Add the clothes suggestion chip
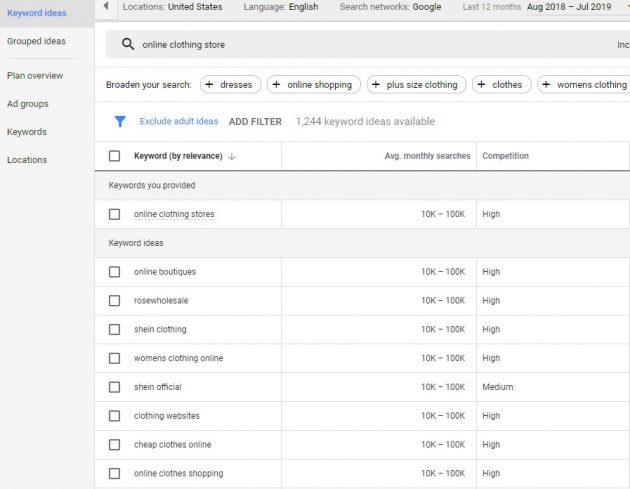This screenshot has width=630, height=489. click(502, 85)
